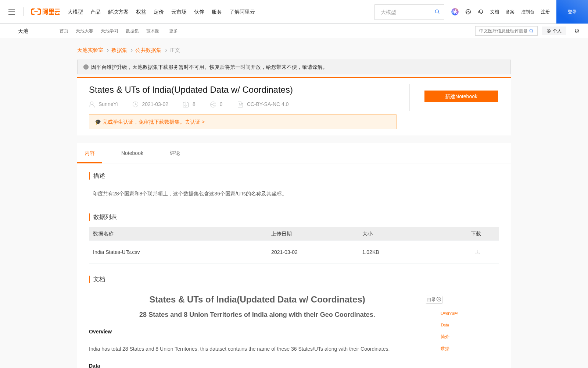The width and height of the screenshot is (588, 368).
Task: Open the 定价 menu
Action: click(x=159, y=12)
